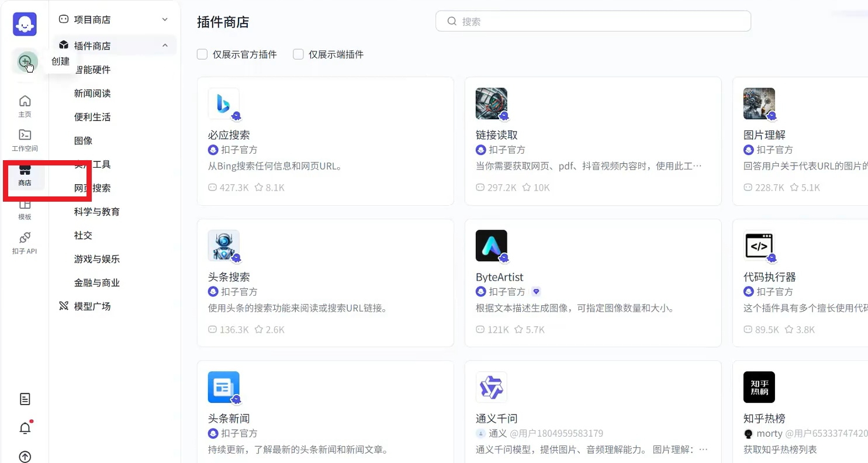Select 新闻阅读 category
This screenshot has height=463, width=868.
tap(92, 94)
